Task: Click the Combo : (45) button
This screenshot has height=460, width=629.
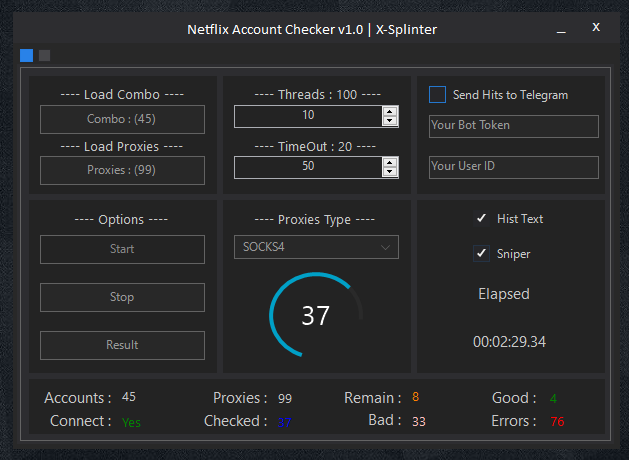Action: coord(122,120)
